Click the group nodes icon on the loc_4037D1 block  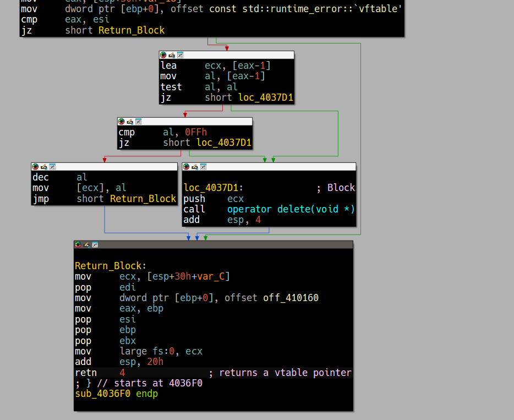[x=203, y=167]
